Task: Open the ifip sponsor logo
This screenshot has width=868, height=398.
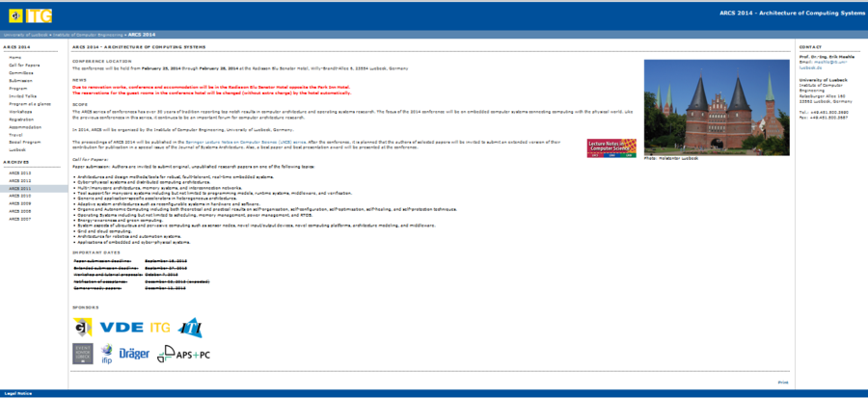Action: tap(107, 354)
